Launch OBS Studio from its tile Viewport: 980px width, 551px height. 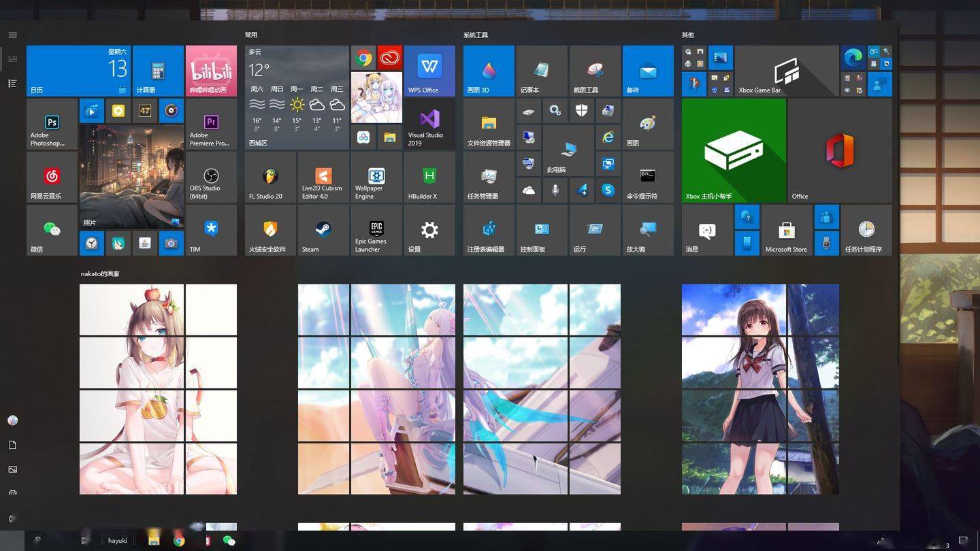pyautogui.click(x=211, y=177)
